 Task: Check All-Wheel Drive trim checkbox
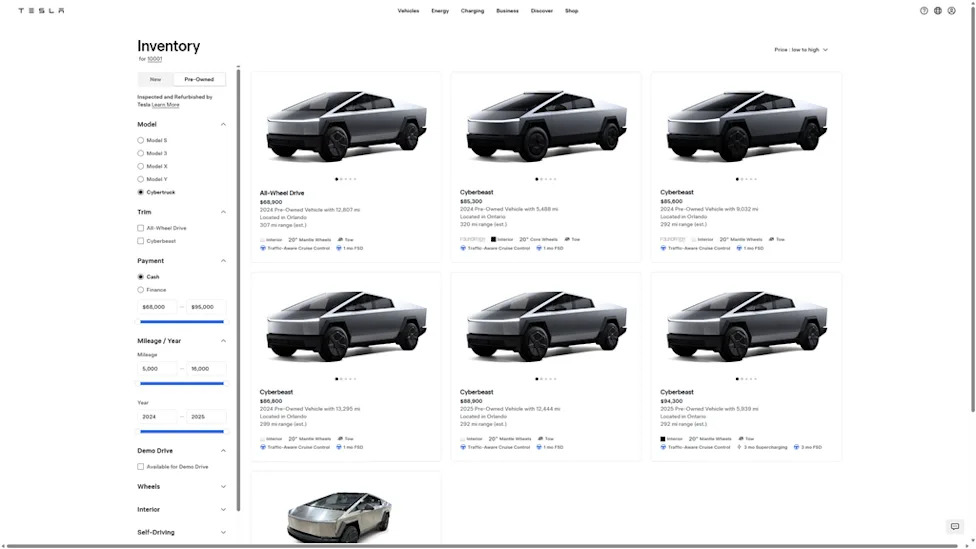point(141,228)
